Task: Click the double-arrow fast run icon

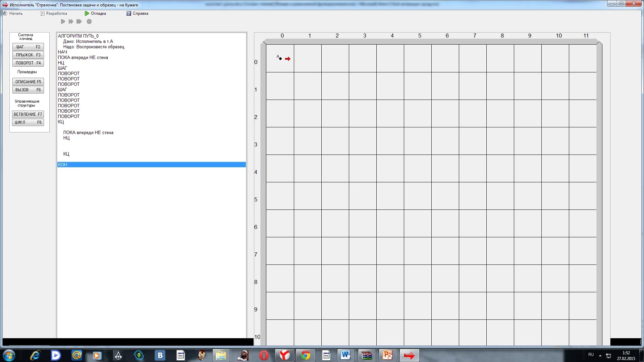Action: 71,21
